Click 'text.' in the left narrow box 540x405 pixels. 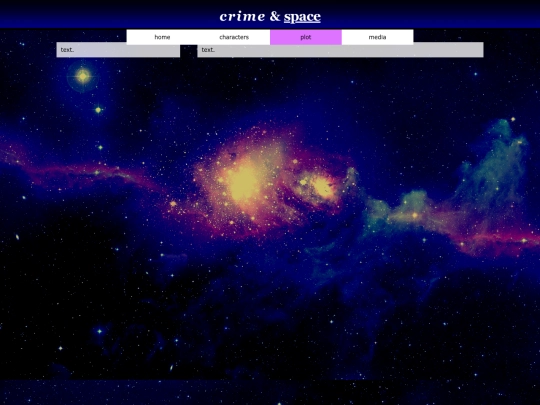coord(67,50)
